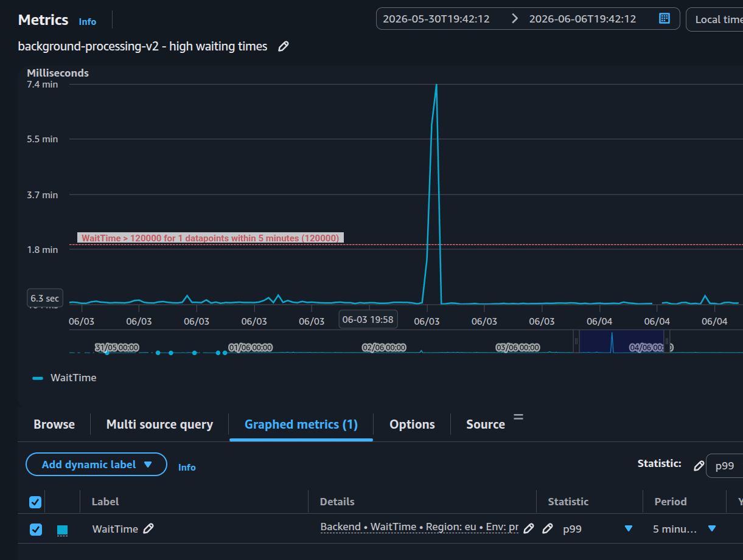Screen dimensions: 743x560
Task: Edit WaitTime label pencil icon
Action: tap(148, 528)
